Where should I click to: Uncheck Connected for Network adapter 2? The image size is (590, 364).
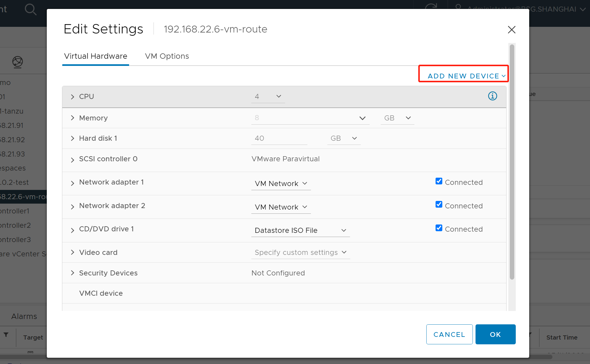(439, 205)
